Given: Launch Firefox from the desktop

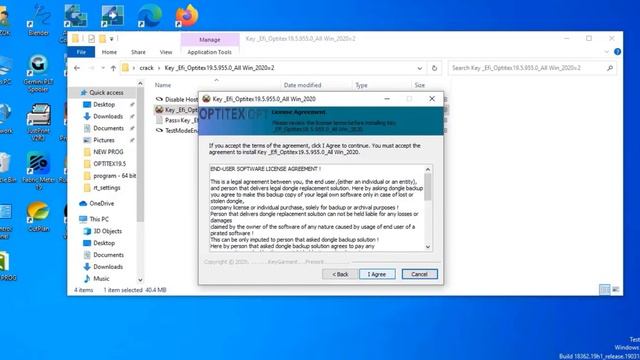Looking at the screenshot, I should (x=187, y=16).
